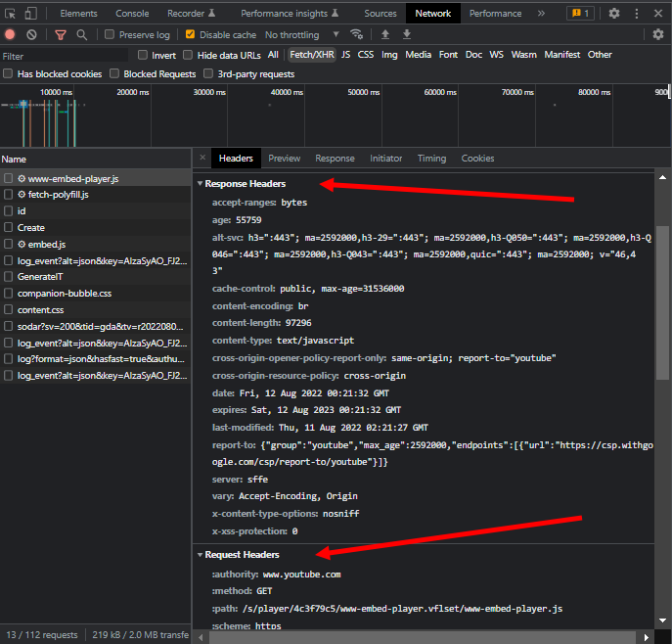Viewport: 672px width, 644px height.
Task: Open the Timing tab
Action: click(431, 159)
